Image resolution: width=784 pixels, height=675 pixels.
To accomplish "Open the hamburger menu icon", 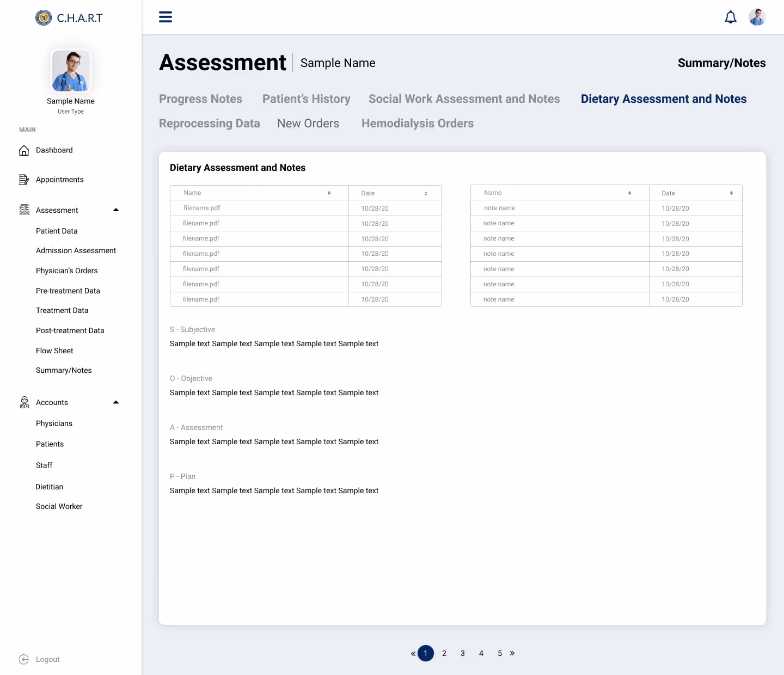I will [166, 17].
